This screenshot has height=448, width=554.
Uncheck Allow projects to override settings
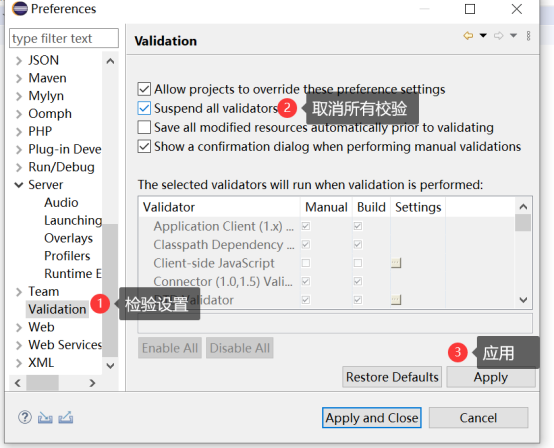(144, 89)
